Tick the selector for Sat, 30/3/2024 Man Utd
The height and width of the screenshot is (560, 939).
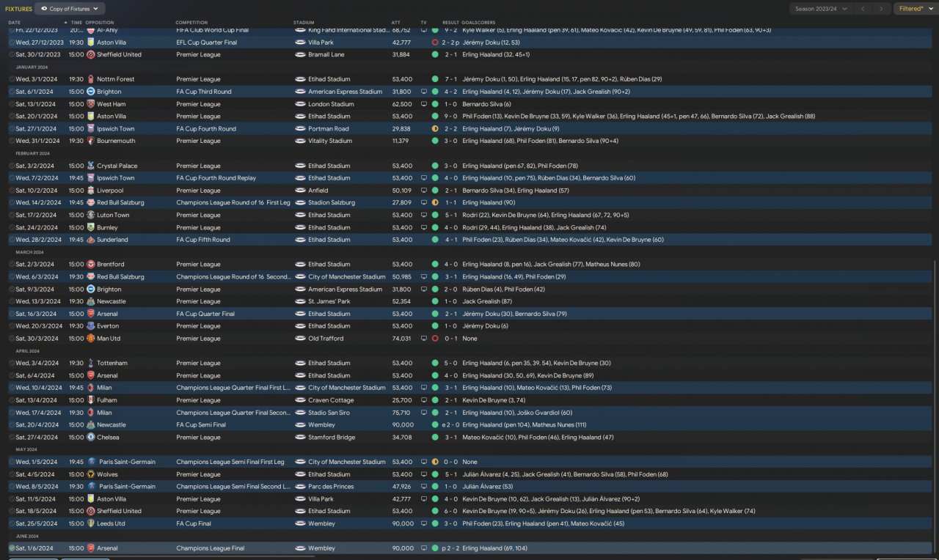(12, 339)
